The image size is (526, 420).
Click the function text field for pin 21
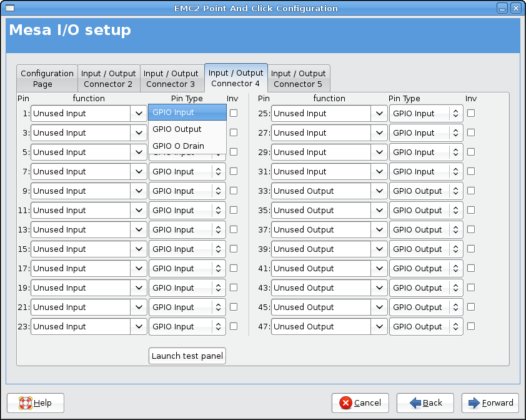[x=81, y=307]
